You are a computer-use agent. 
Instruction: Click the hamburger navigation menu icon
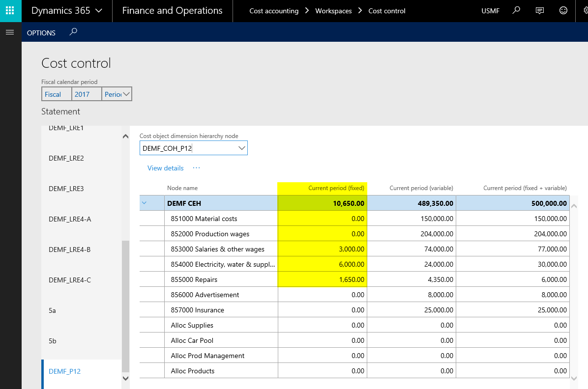pyautogui.click(x=9, y=32)
